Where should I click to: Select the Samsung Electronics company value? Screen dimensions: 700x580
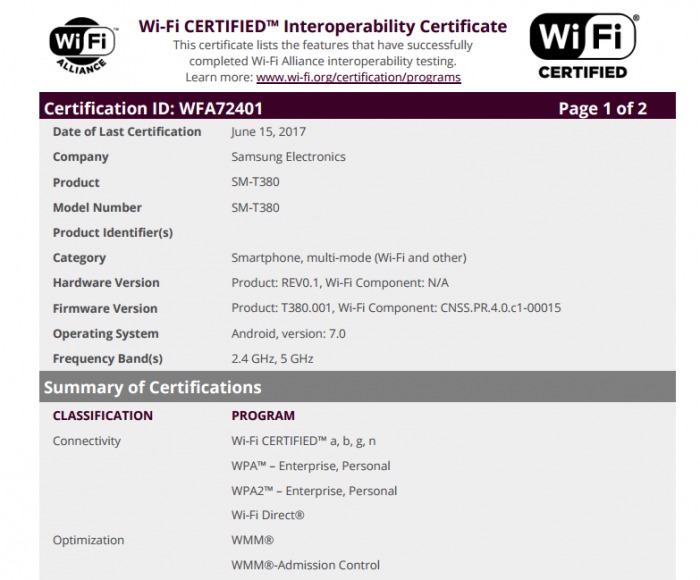(x=288, y=157)
